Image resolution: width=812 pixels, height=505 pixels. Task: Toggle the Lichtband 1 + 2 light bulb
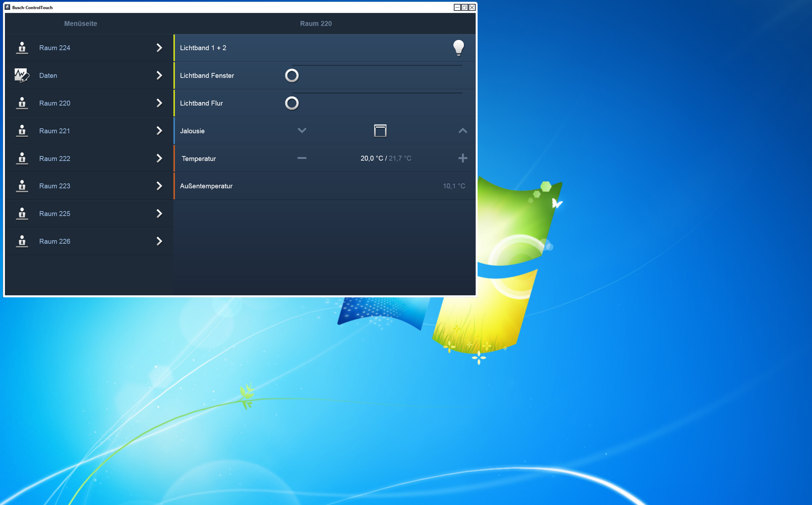click(x=458, y=48)
